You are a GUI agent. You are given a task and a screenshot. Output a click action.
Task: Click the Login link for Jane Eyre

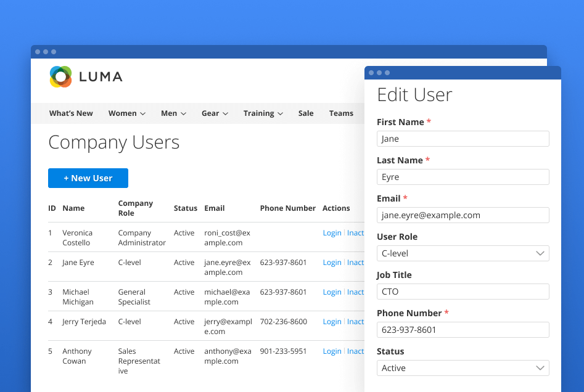tap(332, 262)
